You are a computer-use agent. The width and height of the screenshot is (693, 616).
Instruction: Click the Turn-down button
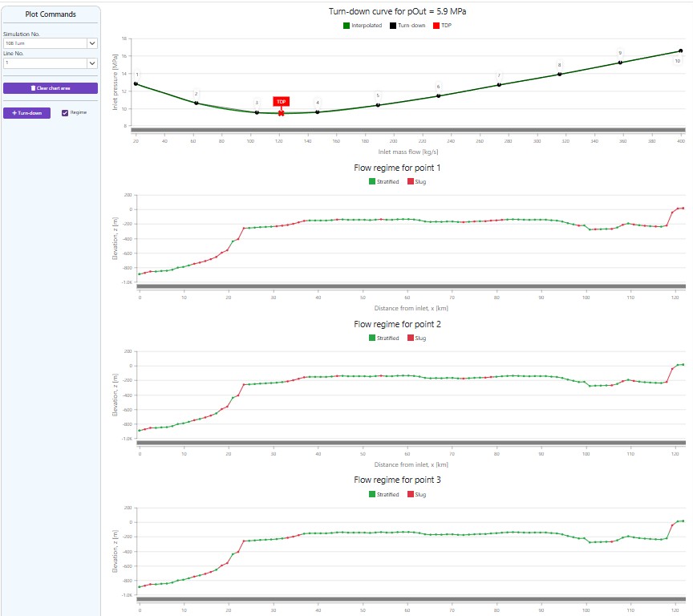[x=27, y=113]
